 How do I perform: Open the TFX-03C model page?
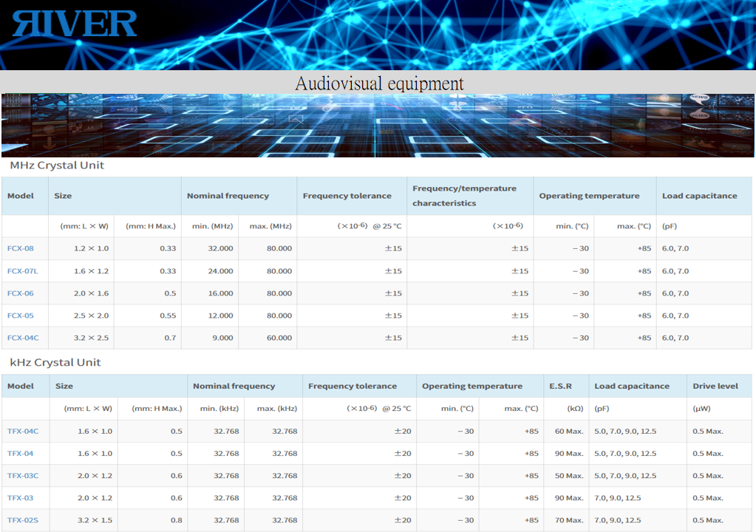tap(23, 476)
